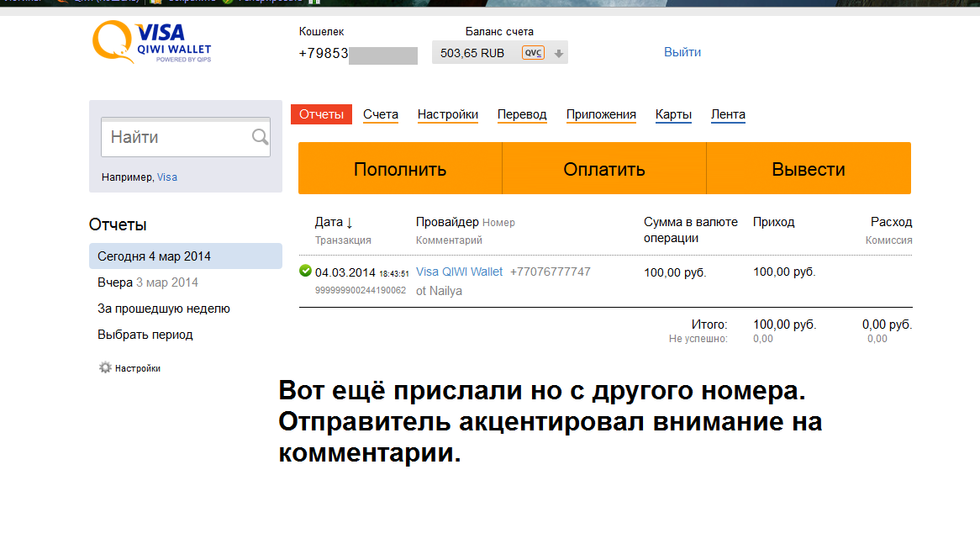This screenshot has width=980, height=533.
Task: Open the Лента tab
Action: click(x=728, y=114)
